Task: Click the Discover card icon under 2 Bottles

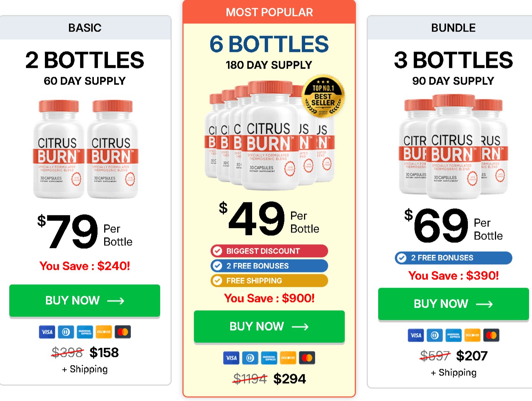Action: (x=103, y=332)
